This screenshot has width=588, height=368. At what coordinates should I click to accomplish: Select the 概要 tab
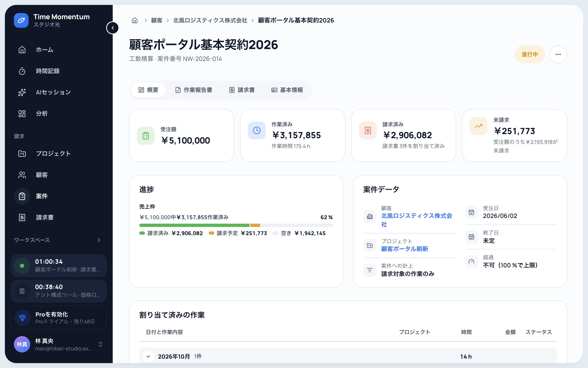[148, 90]
